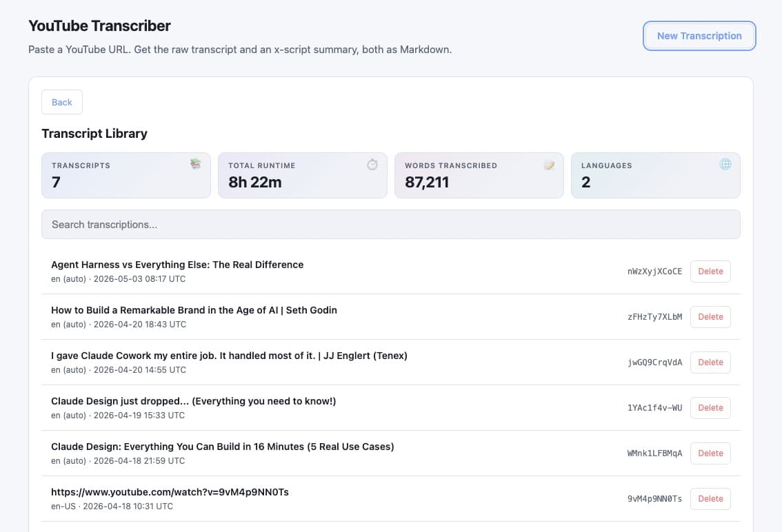Click the YouTube Transcriber title
Viewport: 782px width, 532px height.
99,25
